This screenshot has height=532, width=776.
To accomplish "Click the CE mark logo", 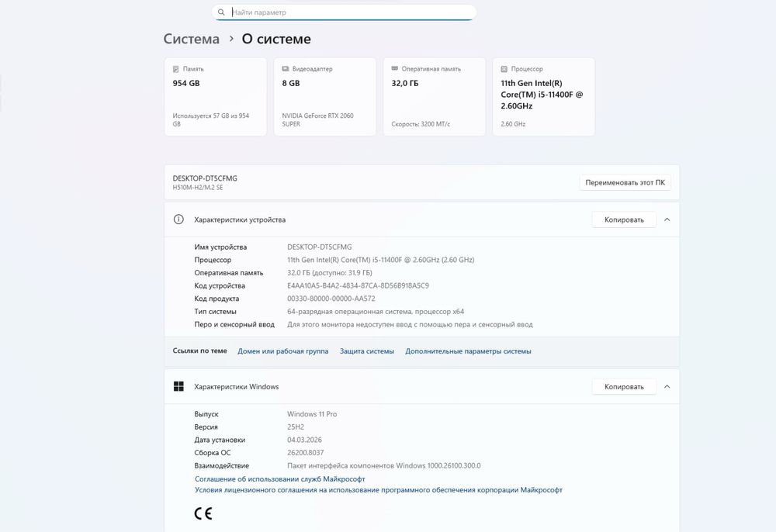I will (203, 513).
